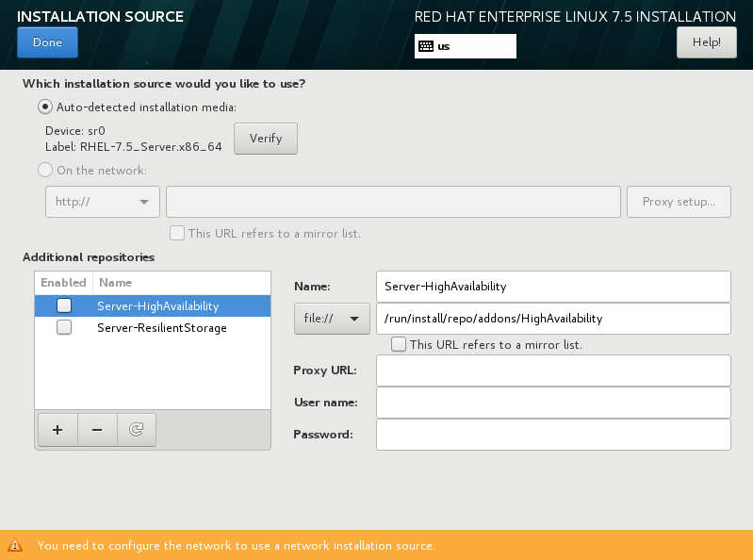Enable the Server-ResilientStorage repository checkbox
The image size is (753, 560).
(64, 327)
